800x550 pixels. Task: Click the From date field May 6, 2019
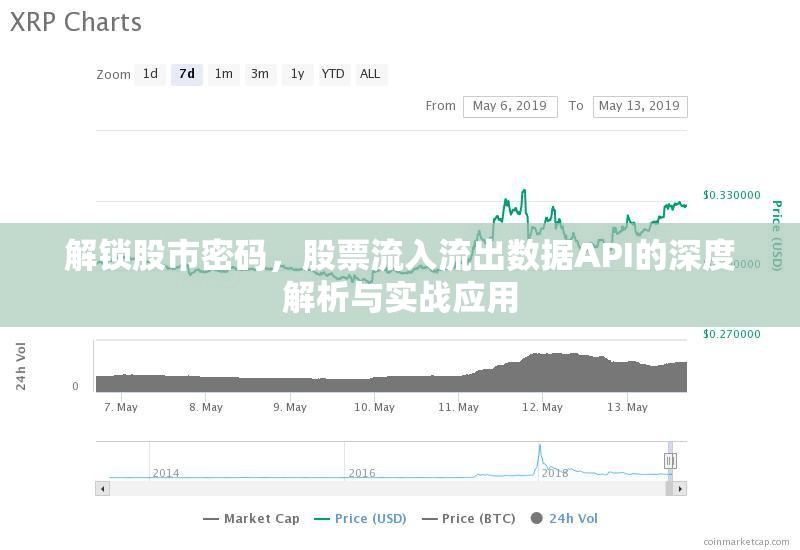click(510, 106)
